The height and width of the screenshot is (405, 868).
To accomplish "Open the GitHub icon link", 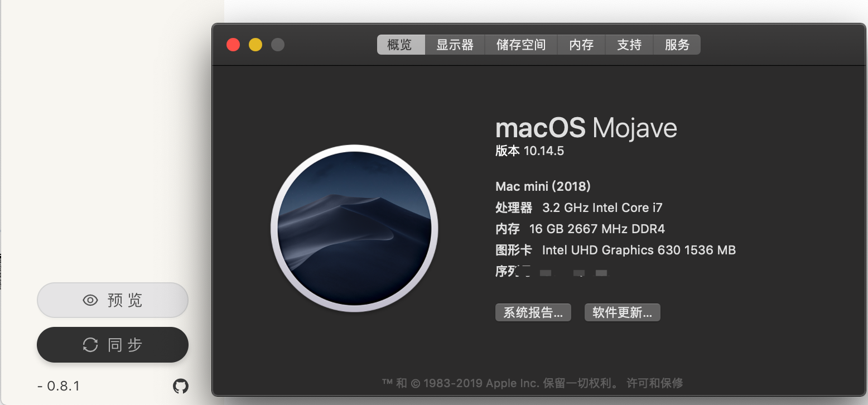I will click(180, 386).
